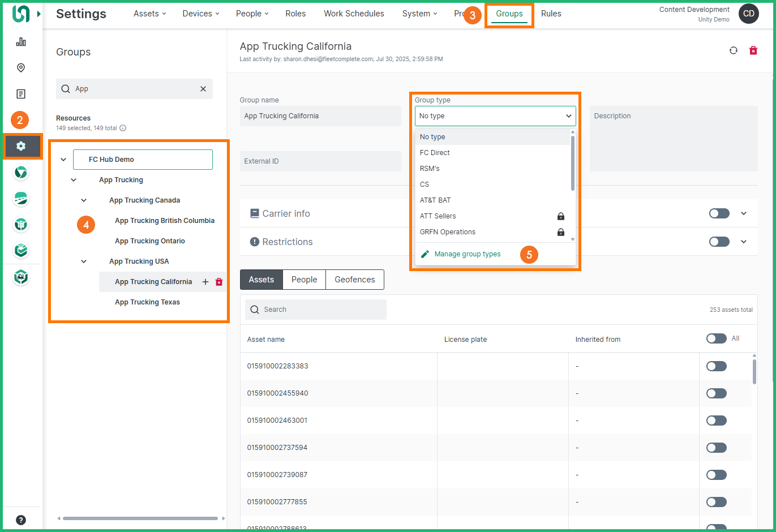Click the Manage group types link
The width and height of the screenshot is (776, 532).
tap(467, 254)
